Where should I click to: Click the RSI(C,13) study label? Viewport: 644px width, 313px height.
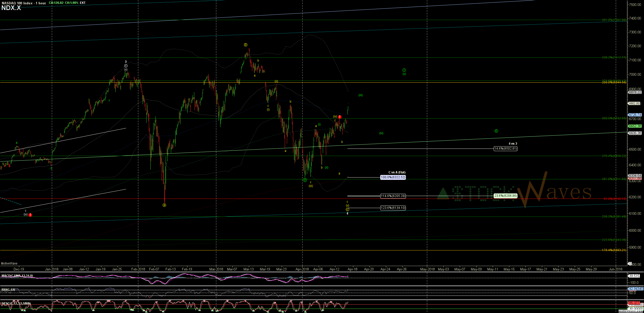8,290
